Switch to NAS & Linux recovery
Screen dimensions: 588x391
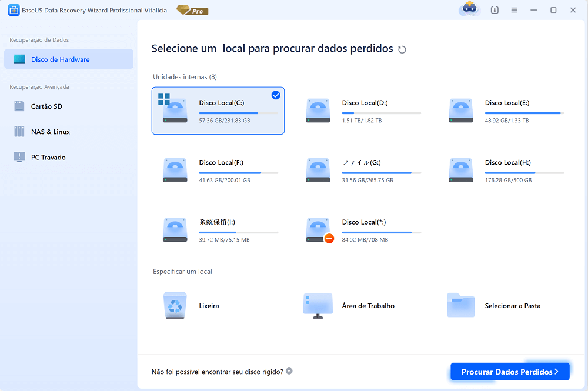50,132
